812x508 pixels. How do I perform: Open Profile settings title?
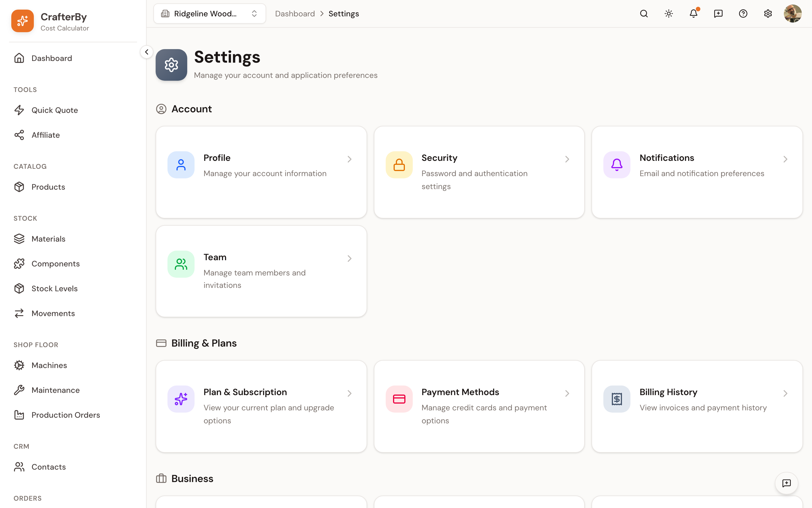coord(217,158)
